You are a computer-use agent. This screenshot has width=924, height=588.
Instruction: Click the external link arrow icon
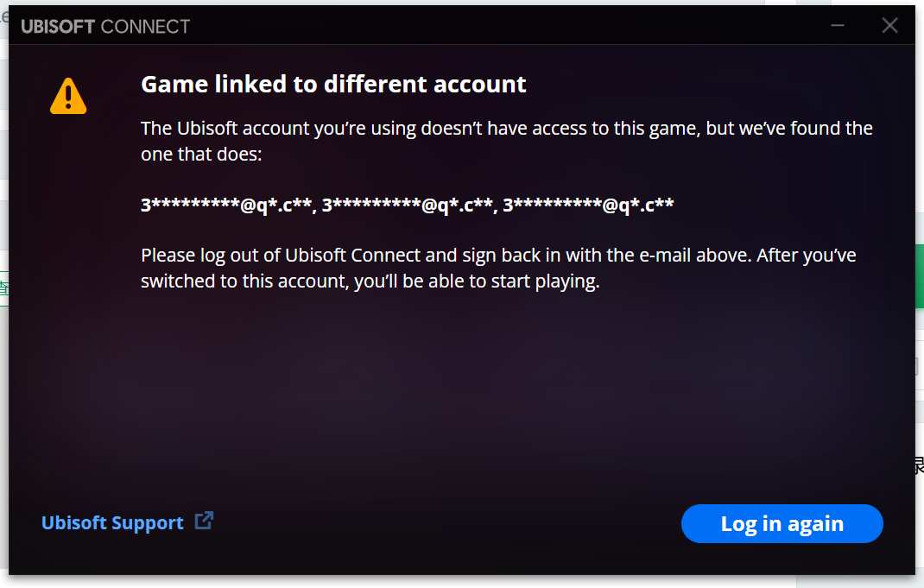point(204,522)
